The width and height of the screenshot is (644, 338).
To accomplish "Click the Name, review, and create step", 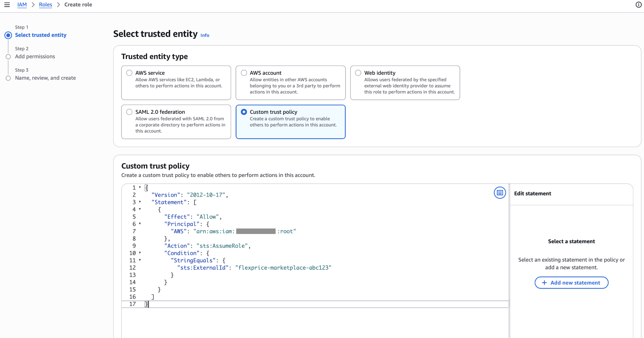I will click(x=45, y=78).
